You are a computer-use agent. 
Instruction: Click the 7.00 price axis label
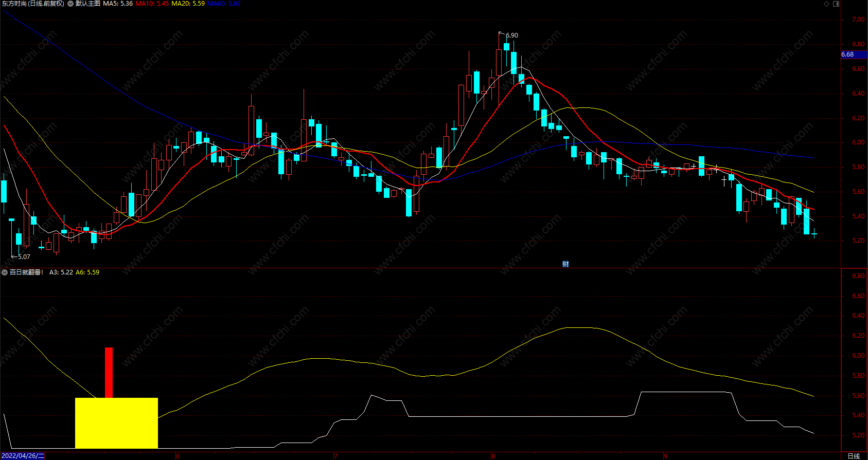pos(858,20)
